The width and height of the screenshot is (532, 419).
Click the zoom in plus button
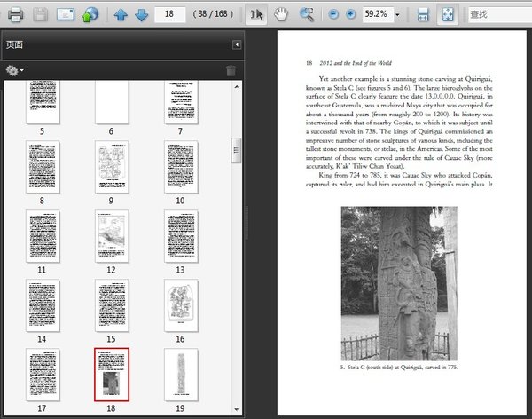click(x=351, y=15)
